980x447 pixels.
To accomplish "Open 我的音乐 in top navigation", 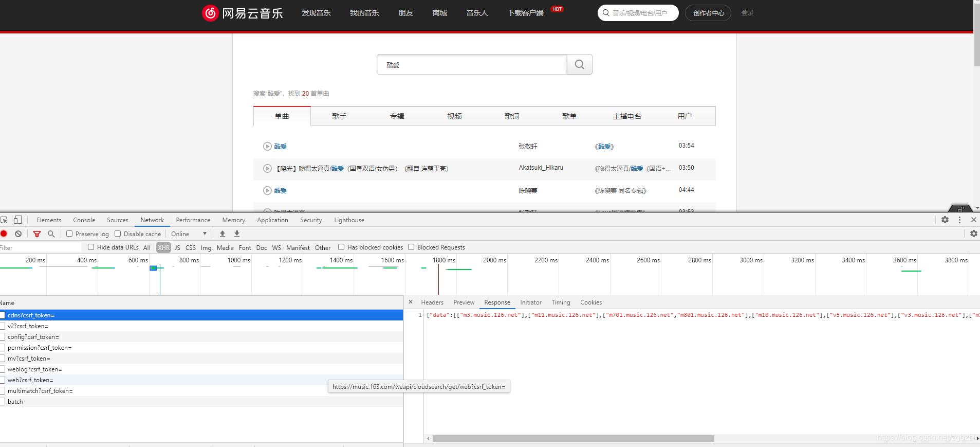I will 364,13.
